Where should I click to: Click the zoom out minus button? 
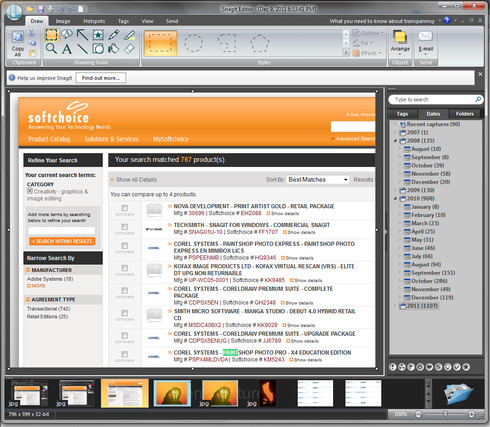418,414
